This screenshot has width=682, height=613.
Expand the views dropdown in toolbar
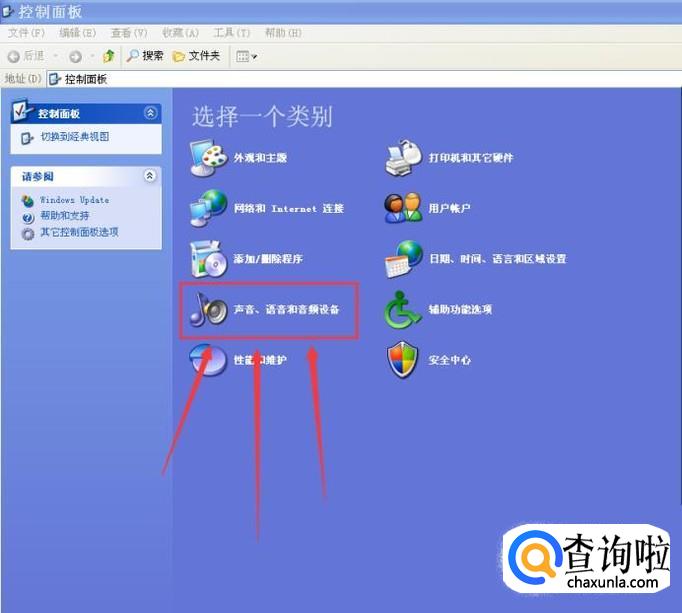(x=246, y=56)
